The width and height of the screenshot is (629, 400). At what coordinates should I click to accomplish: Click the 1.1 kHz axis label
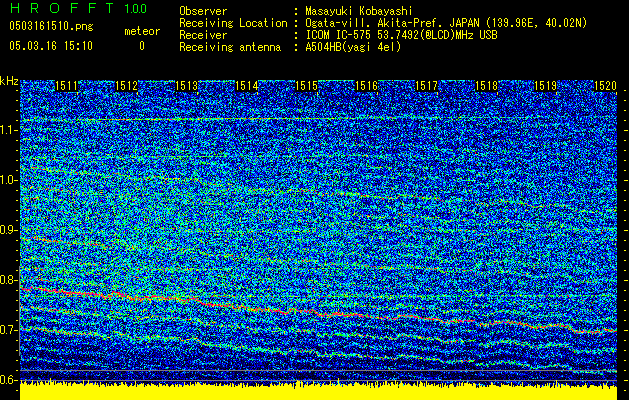click(8, 130)
